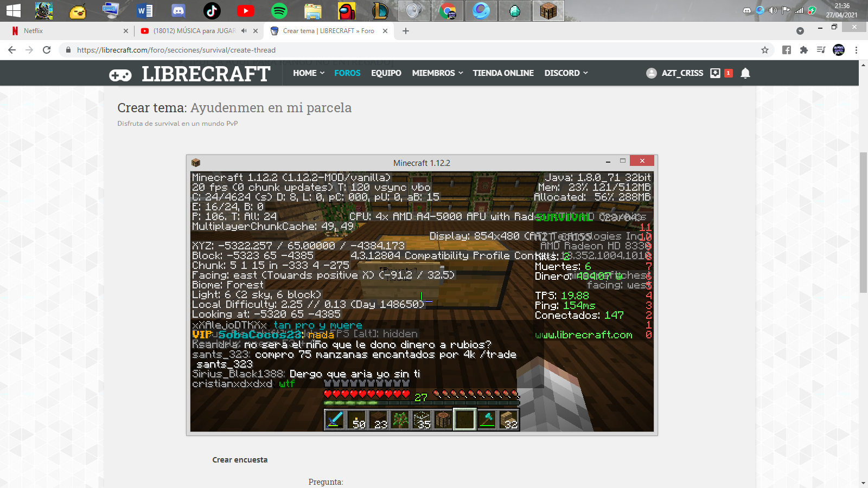Click the LIBRECRAFT logo
Viewport: 868px width, 488px height.
[189, 74]
